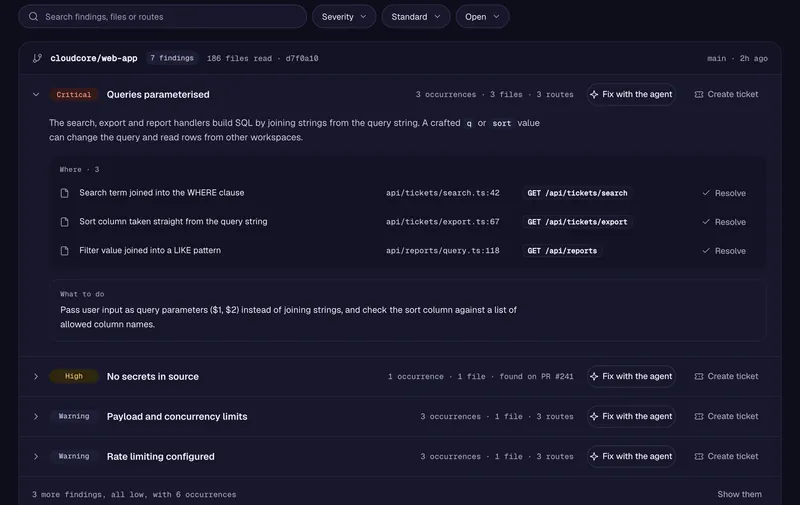This screenshot has width=800, height=505.
Task: Focus the Search findings, files or routes field
Action: click(x=162, y=16)
